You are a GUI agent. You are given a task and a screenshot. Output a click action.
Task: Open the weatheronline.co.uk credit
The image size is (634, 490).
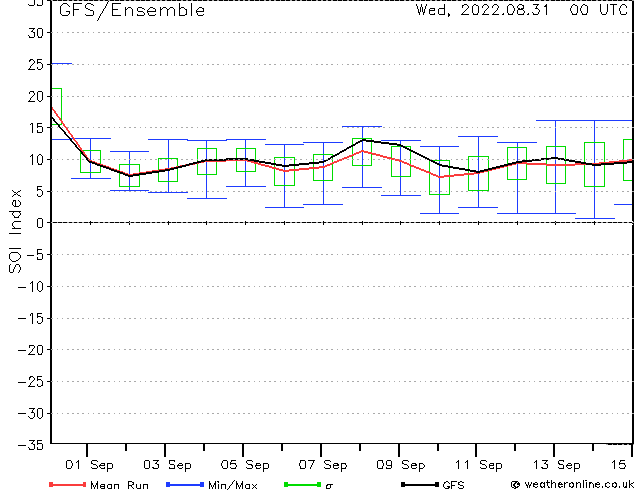point(572,484)
